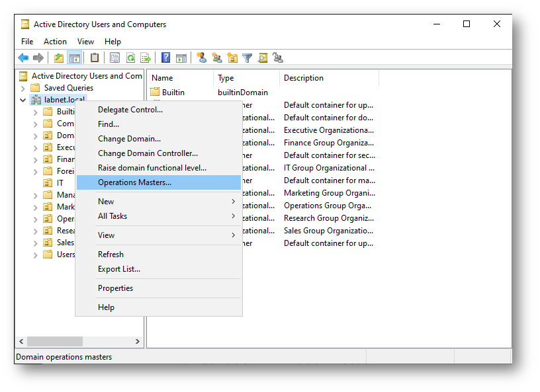Choose Help at the bottom of context menu
Screen dimensions: 540x392
pos(159,307)
